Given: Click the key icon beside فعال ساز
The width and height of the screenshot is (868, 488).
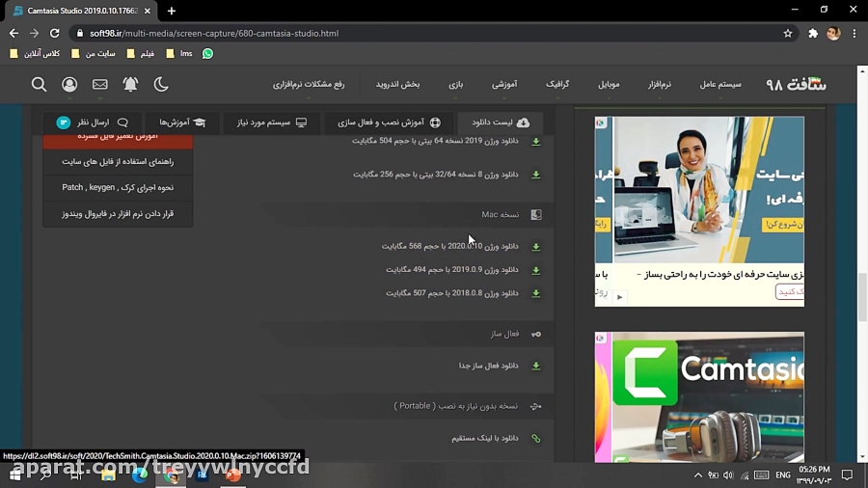Looking at the screenshot, I should pyautogui.click(x=536, y=335).
